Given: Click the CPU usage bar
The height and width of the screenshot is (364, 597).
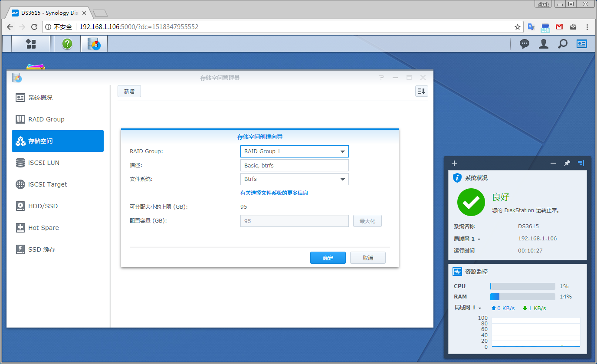Looking at the screenshot, I should (x=523, y=286).
